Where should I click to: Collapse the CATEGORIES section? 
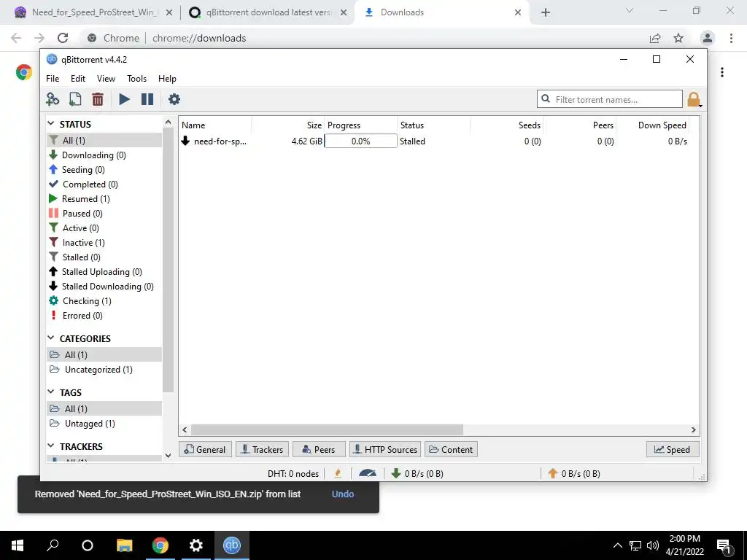(x=51, y=338)
